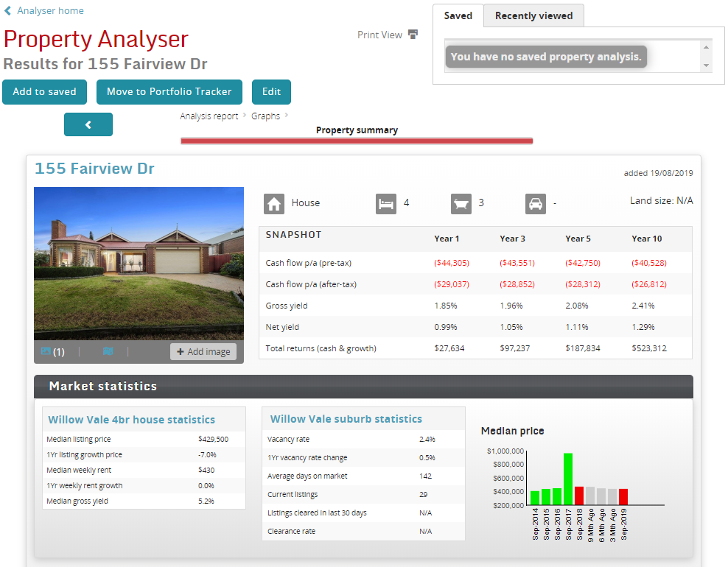
Task: Open the photo gallery icon labeled (1)
Action: [47, 351]
